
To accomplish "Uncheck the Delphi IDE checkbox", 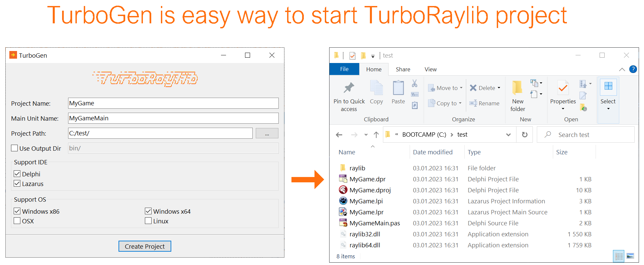I will (17, 174).
